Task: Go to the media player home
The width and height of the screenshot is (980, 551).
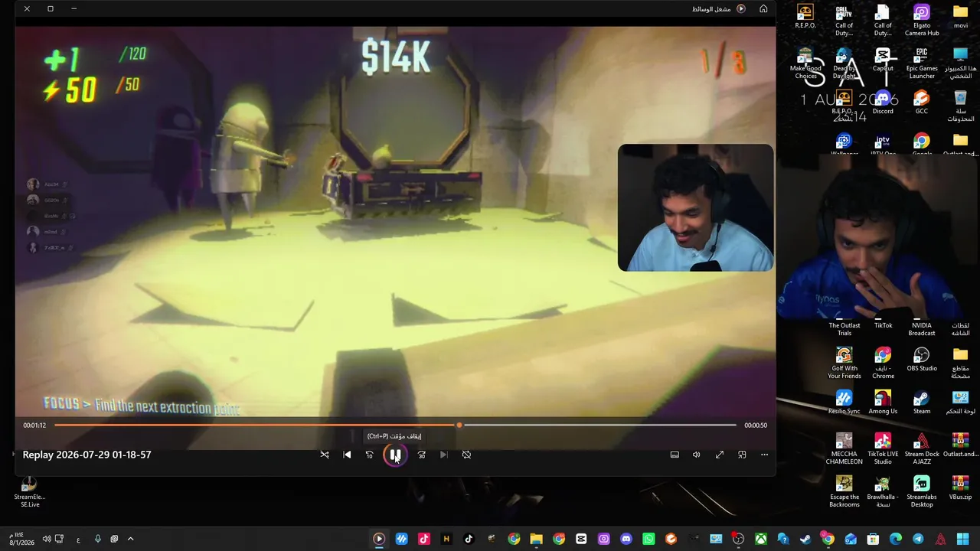Action: click(763, 8)
